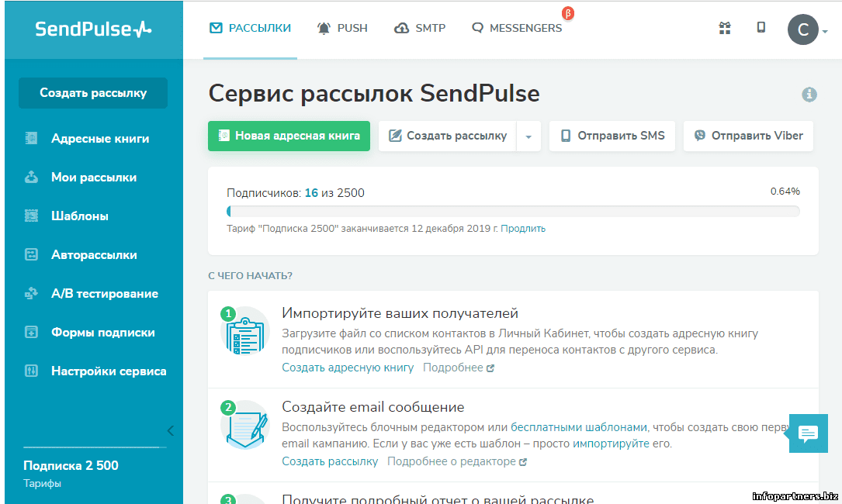Collapse the sidebar with the chevron arrow
The image size is (842, 504).
pyautogui.click(x=170, y=430)
